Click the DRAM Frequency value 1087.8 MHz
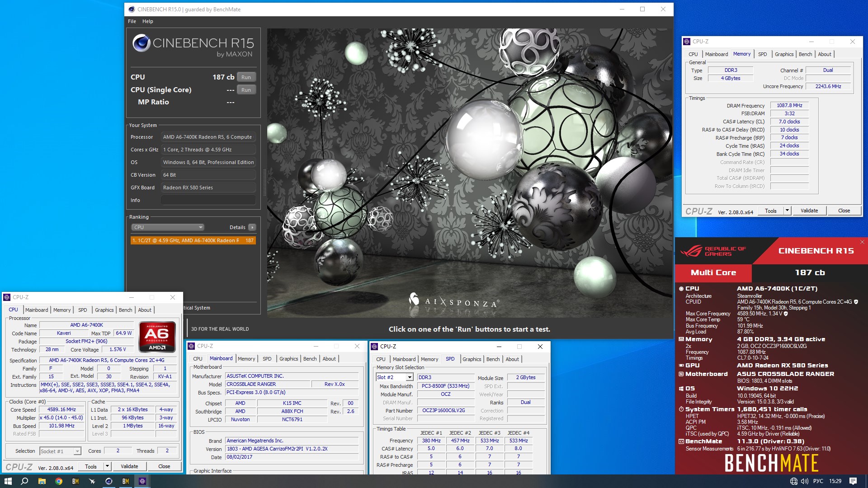The width and height of the screenshot is (868, 488). coord(789,105)
